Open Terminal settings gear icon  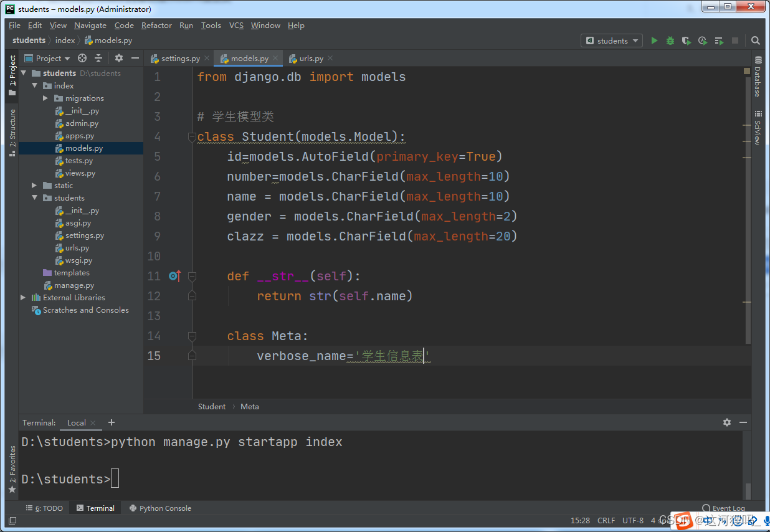click(727, 422)
